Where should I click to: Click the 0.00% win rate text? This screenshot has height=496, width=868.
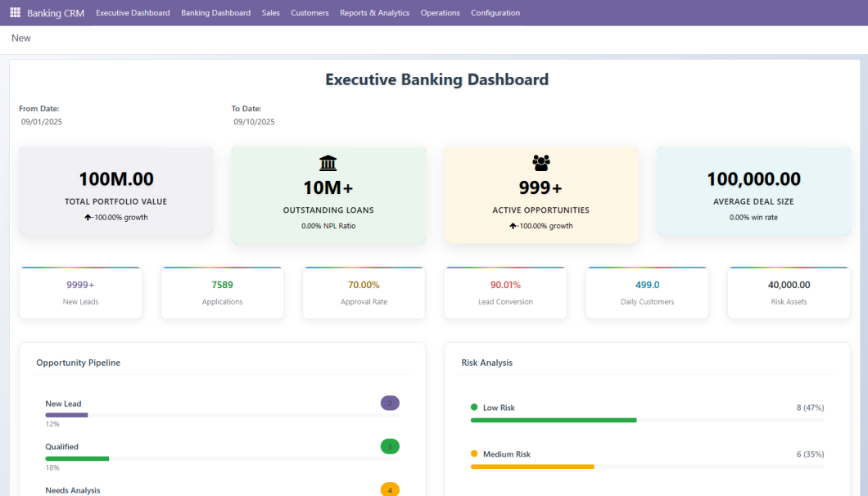(x=753, y=218)
